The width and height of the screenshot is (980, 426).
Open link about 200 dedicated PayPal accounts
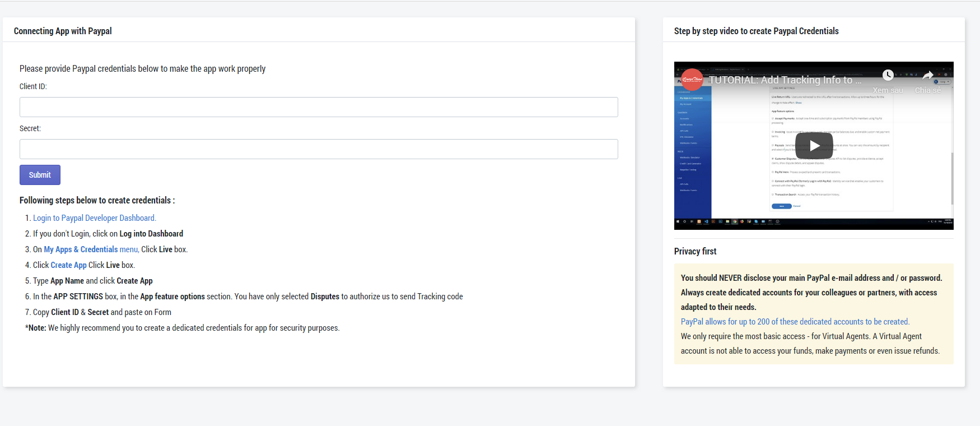tap(795, 322)
